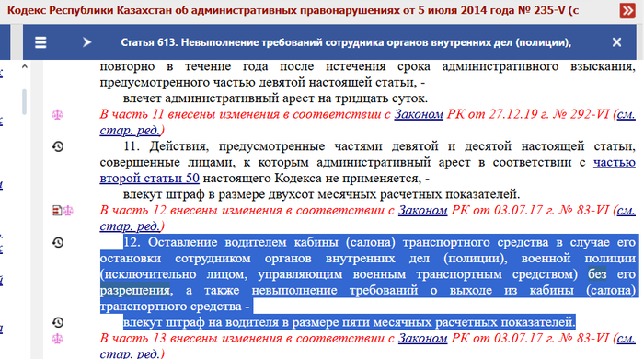Click the document icon beside the part 12 amendment note

[57, 211]
